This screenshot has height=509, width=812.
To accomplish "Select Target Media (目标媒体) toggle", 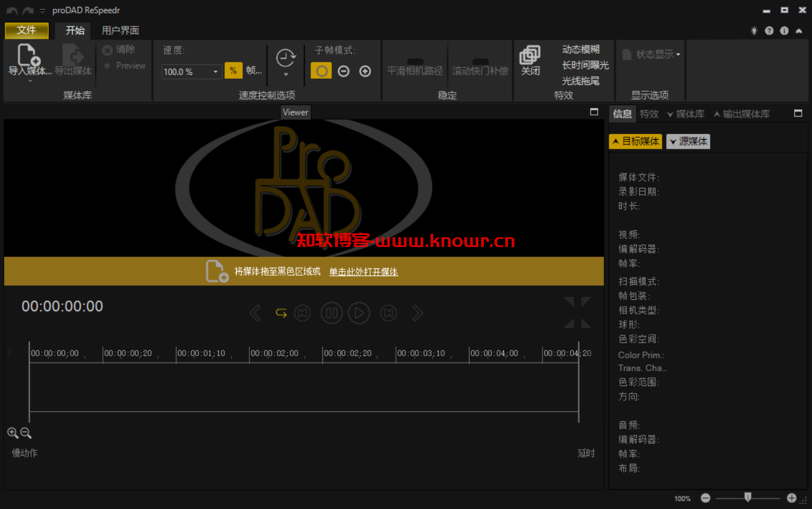I will [x=636, y=141].
